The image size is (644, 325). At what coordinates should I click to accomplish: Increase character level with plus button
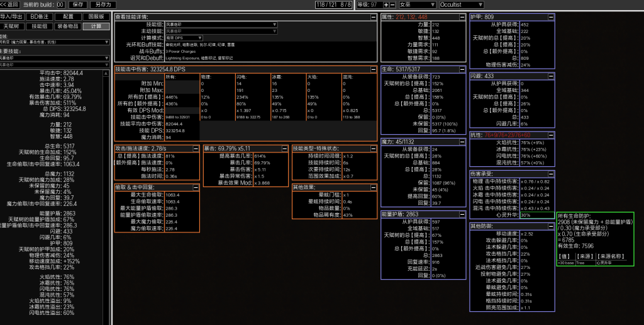(386, 4)
